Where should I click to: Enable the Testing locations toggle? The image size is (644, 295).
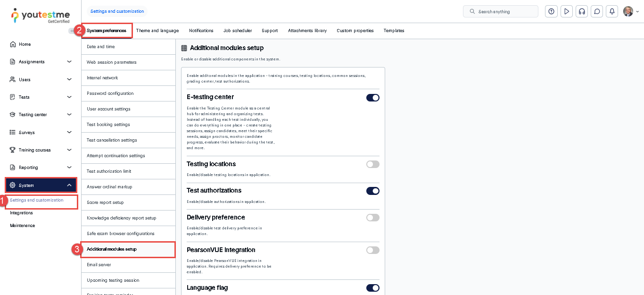[x=372, y=164]
